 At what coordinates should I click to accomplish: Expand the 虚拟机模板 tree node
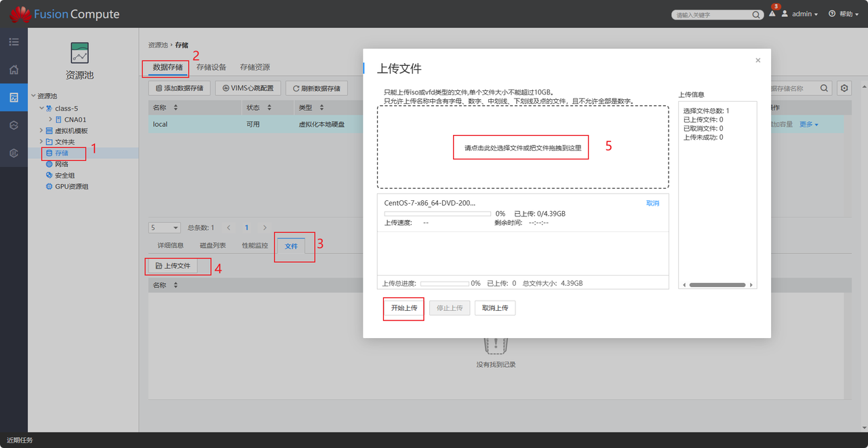click(41, 131)
